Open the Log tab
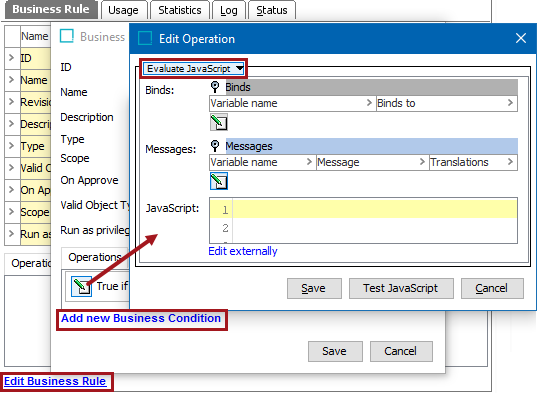The width and height of the screenshot is (537, 393). click(228, 10)
